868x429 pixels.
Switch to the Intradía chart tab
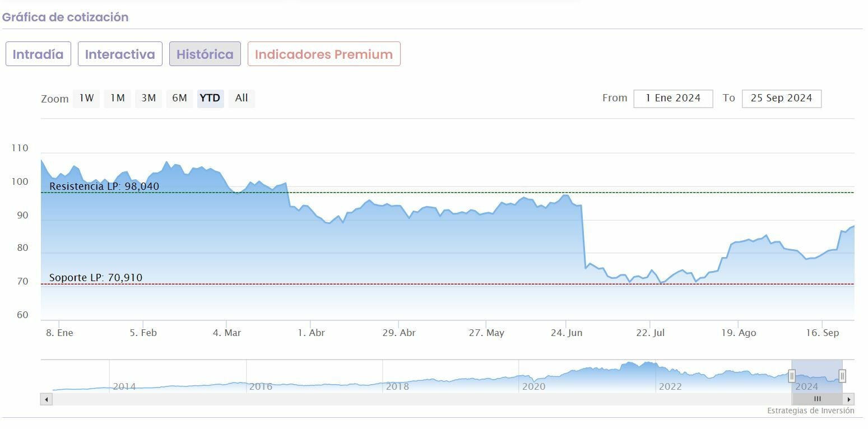tap(38, 54)
